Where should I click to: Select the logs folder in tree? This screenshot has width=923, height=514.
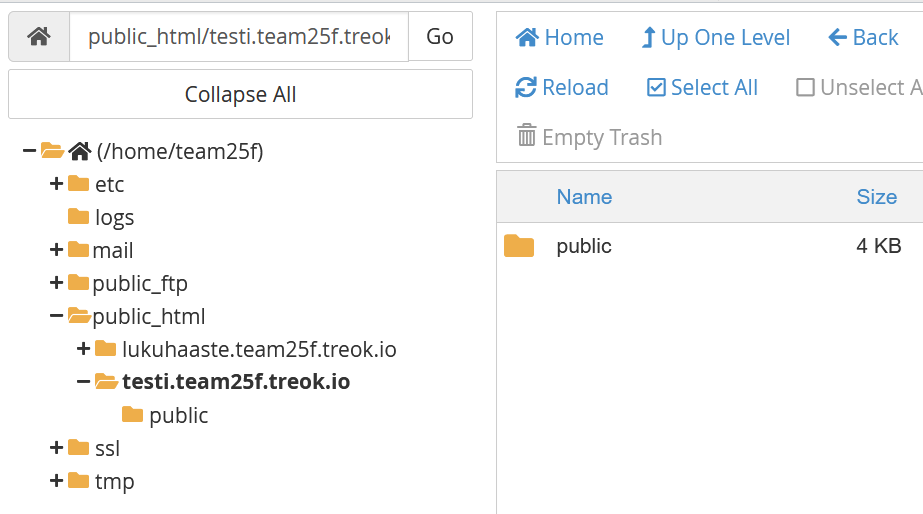(114, 218)
